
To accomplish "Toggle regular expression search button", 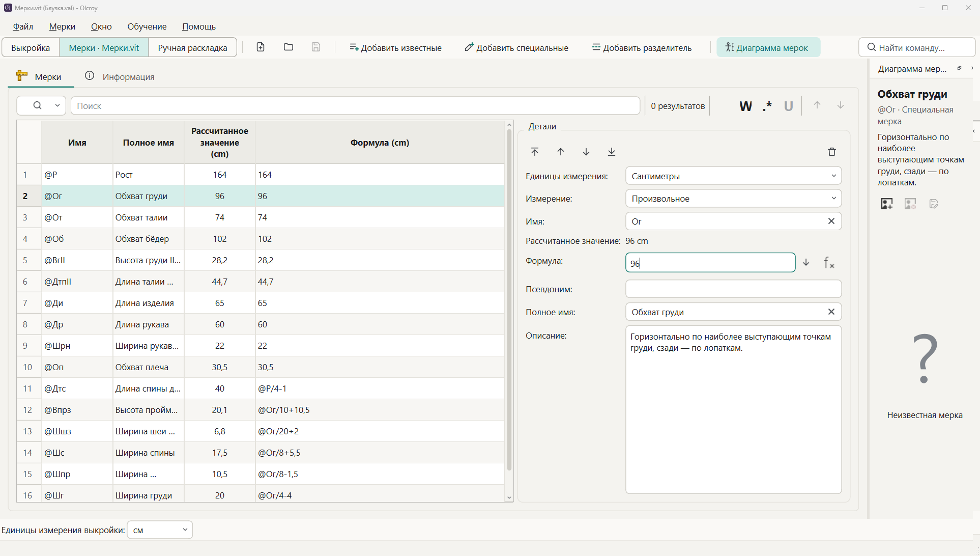I will tap(767, 106).
